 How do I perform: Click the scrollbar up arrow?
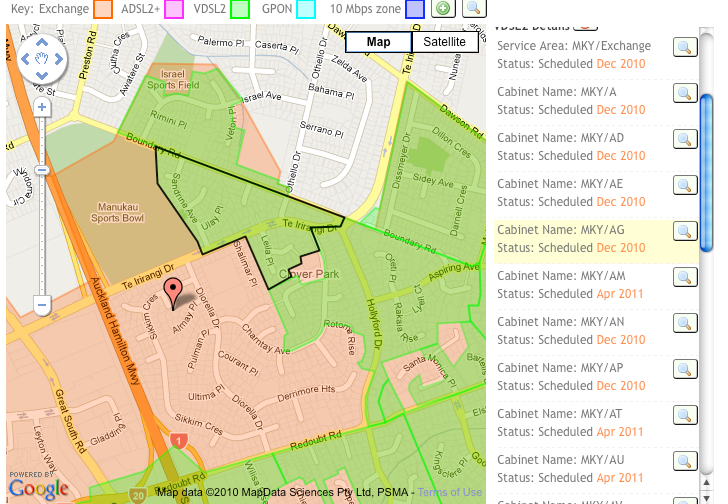point(706,483)
